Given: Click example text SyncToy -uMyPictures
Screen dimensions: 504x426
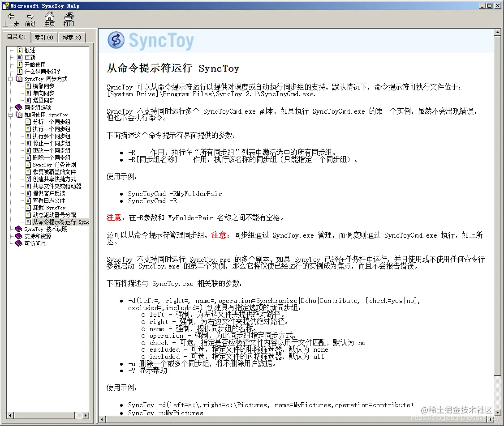Looking at the screenshot, I should click(165, 413).
